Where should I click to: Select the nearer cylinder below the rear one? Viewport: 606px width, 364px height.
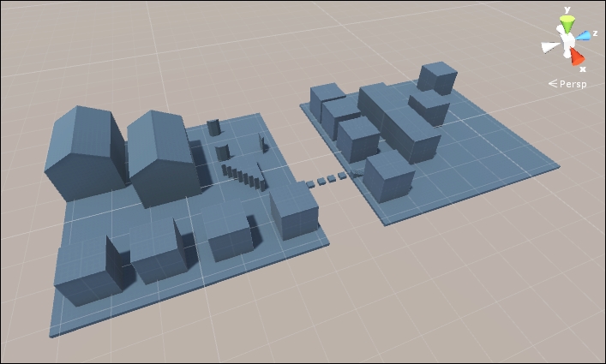pyautogui.click(x=222, y=152)
